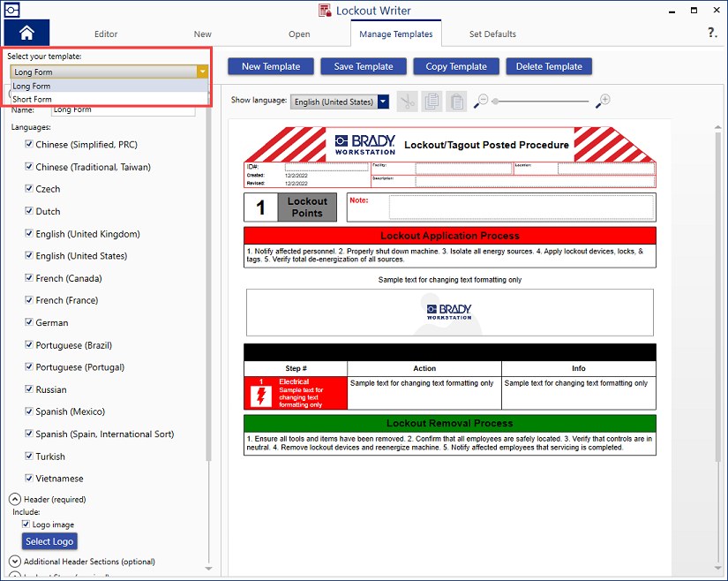Uncheck the German language checkbox
The image size is (728, 581).
(29, 322)
